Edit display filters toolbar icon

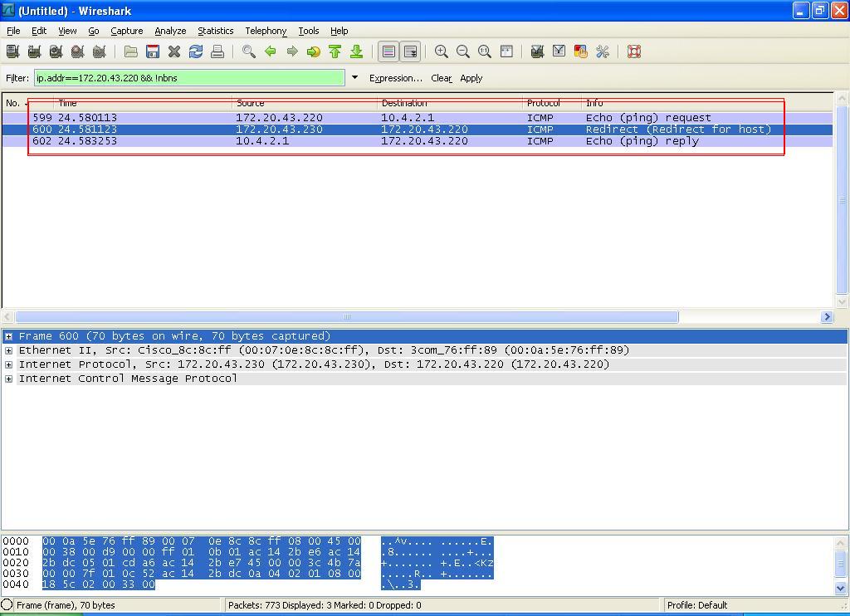(x=559, y=51)
